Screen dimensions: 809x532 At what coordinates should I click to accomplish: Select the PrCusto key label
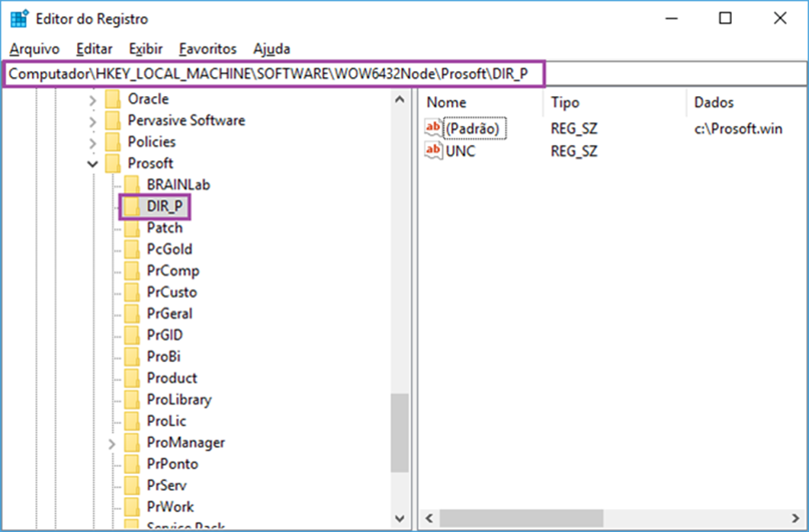(x=172, y=292)
